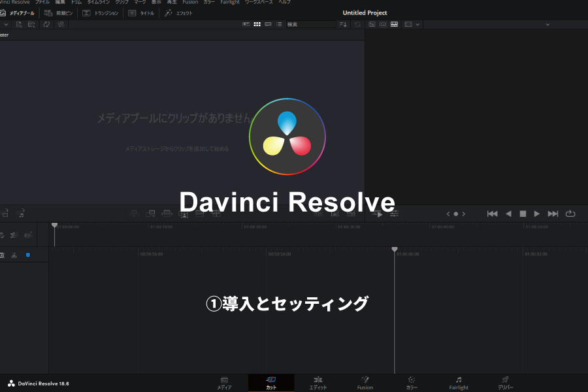Viewport: 588px width, 392px height.
Task: Toggle loop playback
Action: click(570, 214)
